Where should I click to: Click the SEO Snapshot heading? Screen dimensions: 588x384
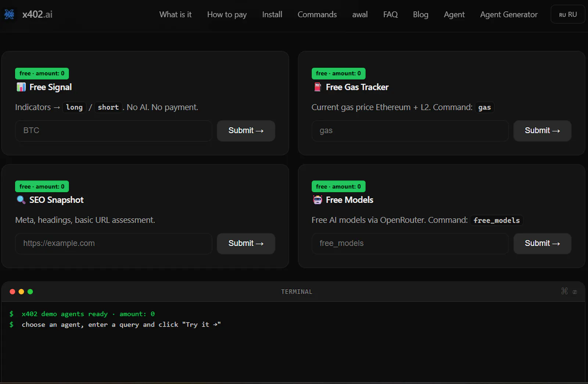point(56,200)
